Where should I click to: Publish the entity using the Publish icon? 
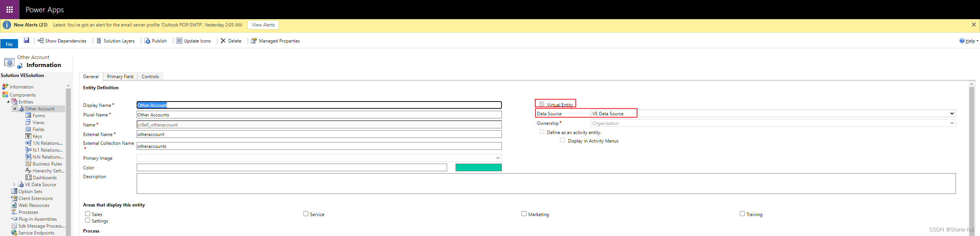point(147,41)
